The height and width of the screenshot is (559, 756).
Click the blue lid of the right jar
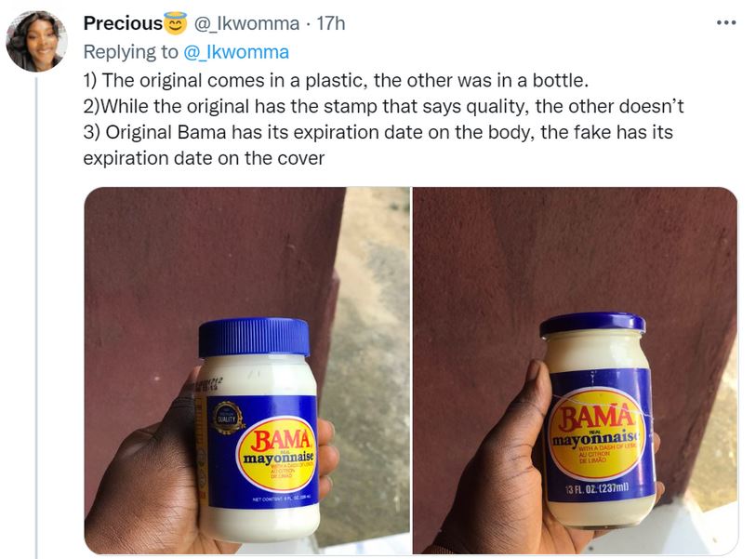click(x=592, y=323)
